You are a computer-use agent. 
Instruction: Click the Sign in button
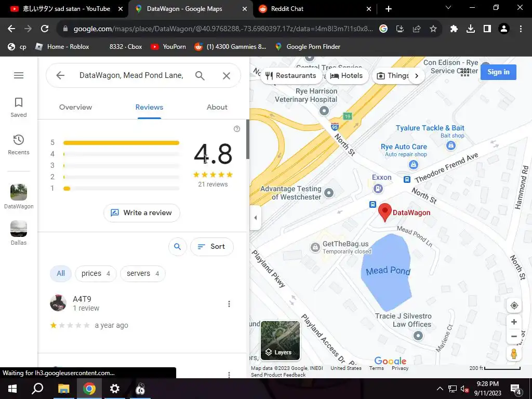[498, 72]
